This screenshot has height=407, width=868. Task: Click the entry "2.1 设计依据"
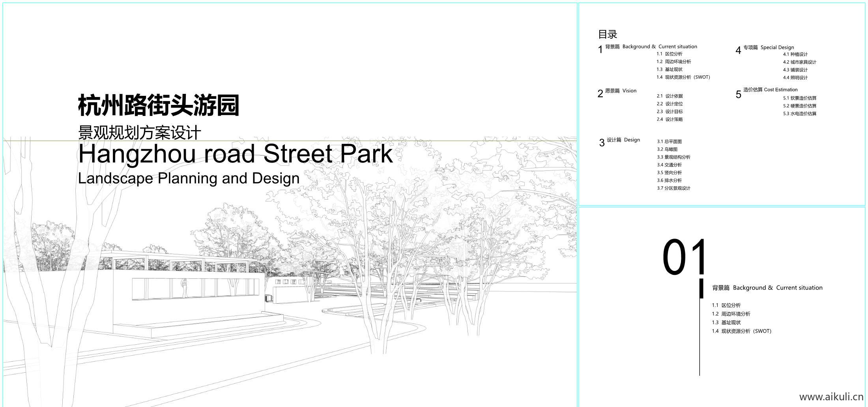click(670, 96)
